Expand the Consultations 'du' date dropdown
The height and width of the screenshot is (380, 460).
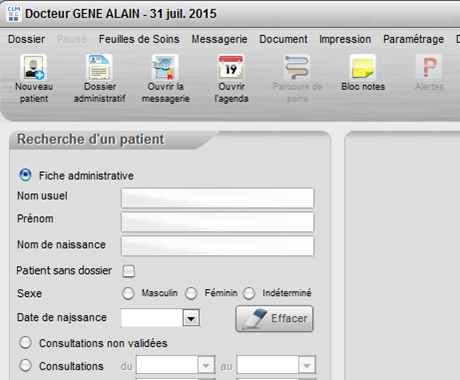pyautogui.click(x=206, y=366)
